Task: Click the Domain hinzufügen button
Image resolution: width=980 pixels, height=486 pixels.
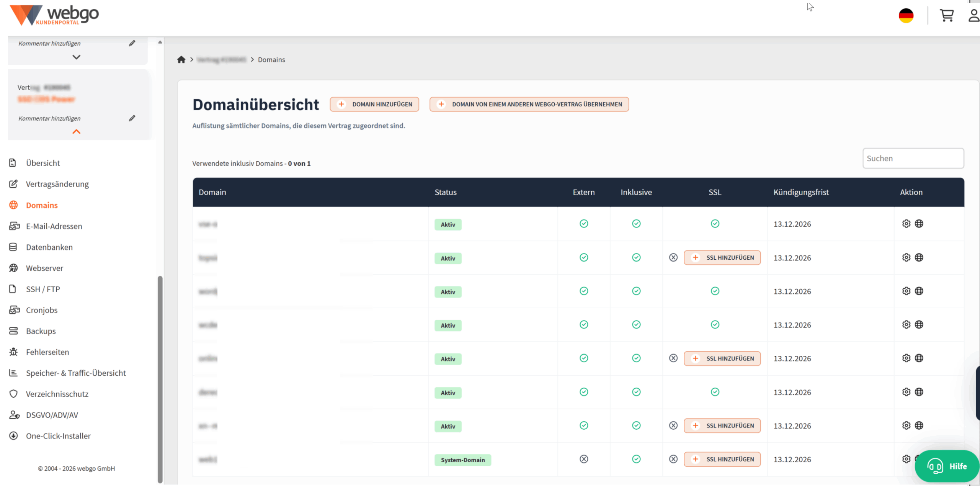Action: click(374, 104)
